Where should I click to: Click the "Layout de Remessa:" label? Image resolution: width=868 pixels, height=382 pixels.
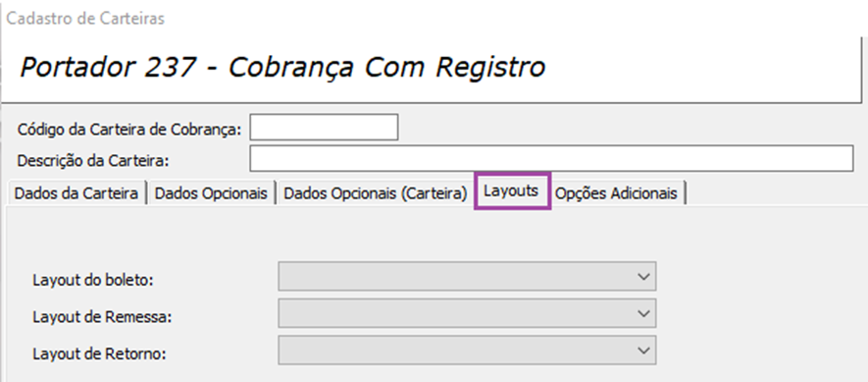coord(102,317)
